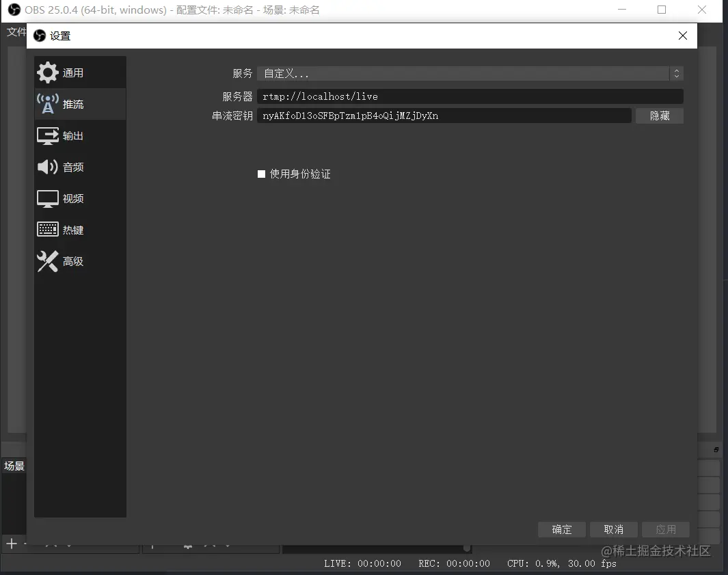
Task: Click the 串流密钥 field label
Action: 232,116
